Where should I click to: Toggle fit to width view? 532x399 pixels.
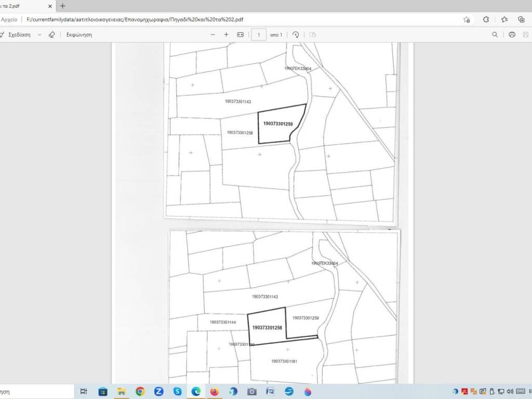click(240, 35)
